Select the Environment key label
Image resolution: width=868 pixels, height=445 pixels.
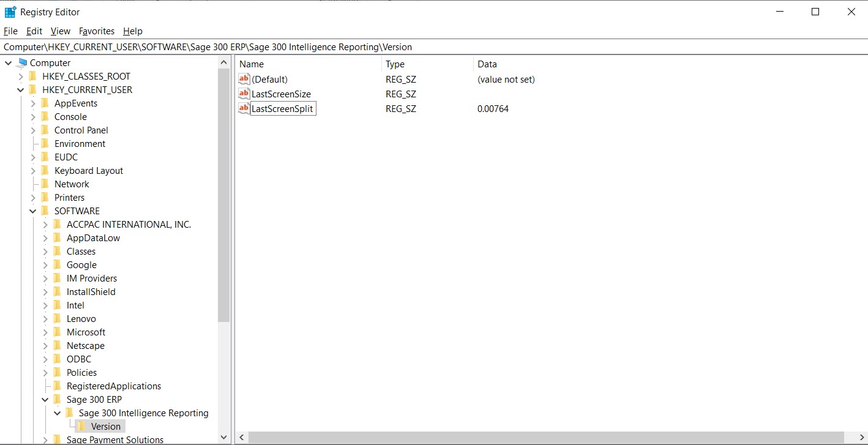[80, 144]
